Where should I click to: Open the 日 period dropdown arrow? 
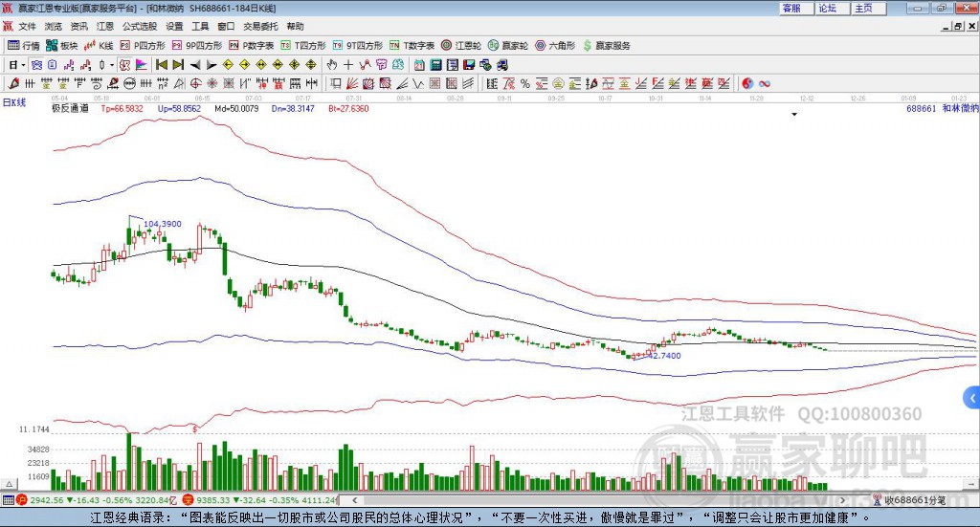(23, 65)
